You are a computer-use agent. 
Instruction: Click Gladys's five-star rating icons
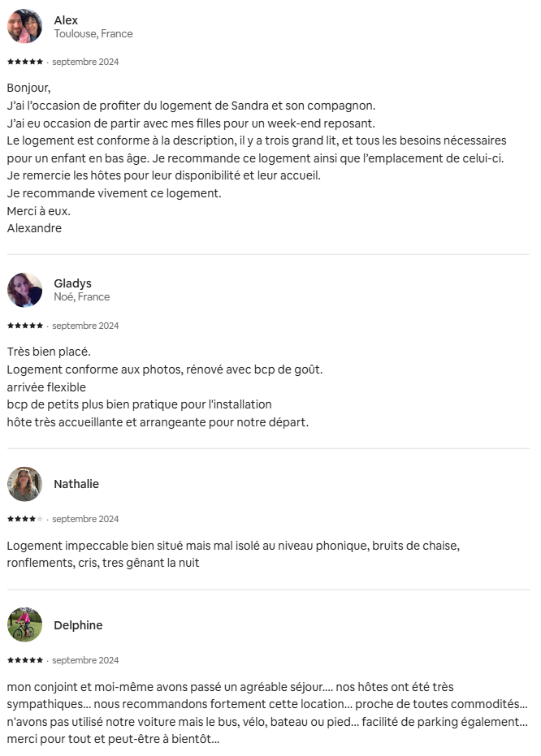25,326
